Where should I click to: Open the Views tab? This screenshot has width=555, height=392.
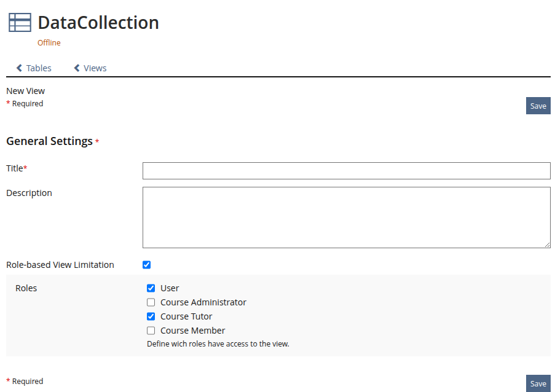[95, 68]
